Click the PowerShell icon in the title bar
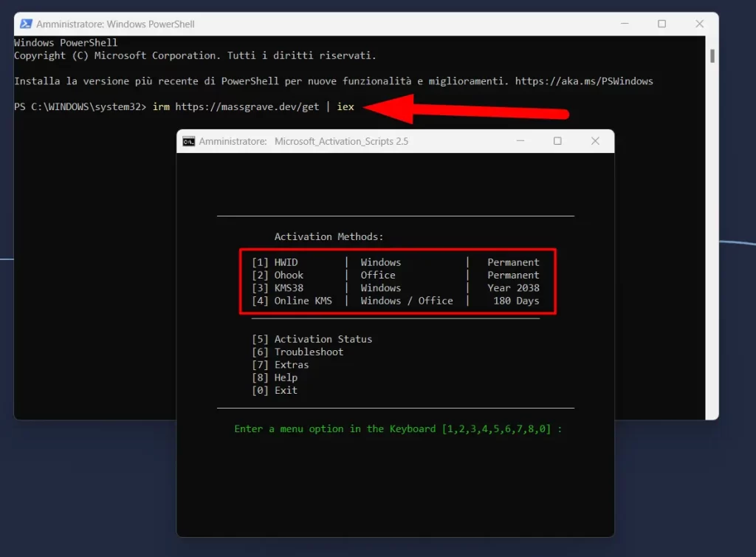Image resolution: width=756 pixels, height=557 pixels. 26,24
